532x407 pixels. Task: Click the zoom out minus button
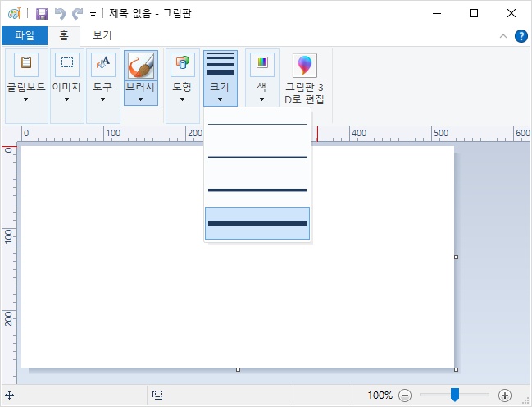tap(405, 396)
